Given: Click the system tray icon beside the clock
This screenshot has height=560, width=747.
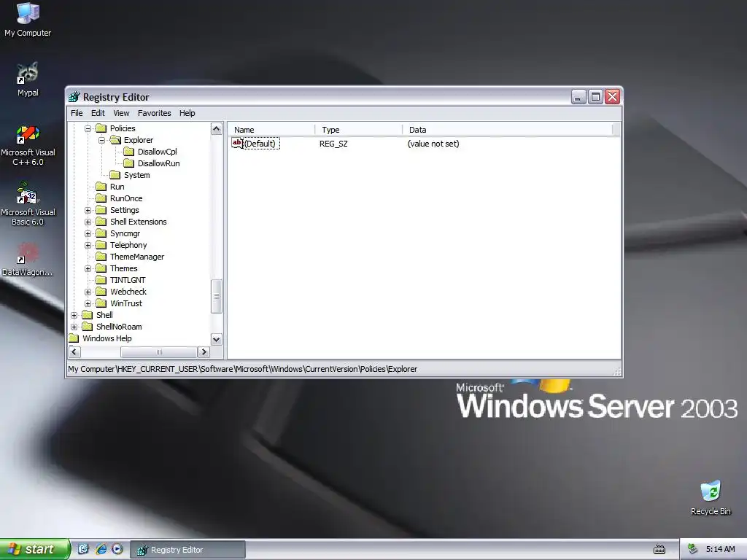Looking at the screenshot, I should tap(693, 549).
